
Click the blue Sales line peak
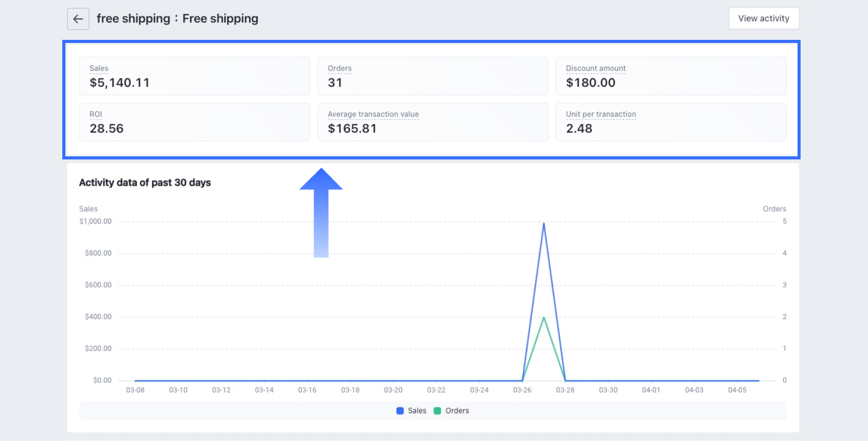tap(544, 224)
